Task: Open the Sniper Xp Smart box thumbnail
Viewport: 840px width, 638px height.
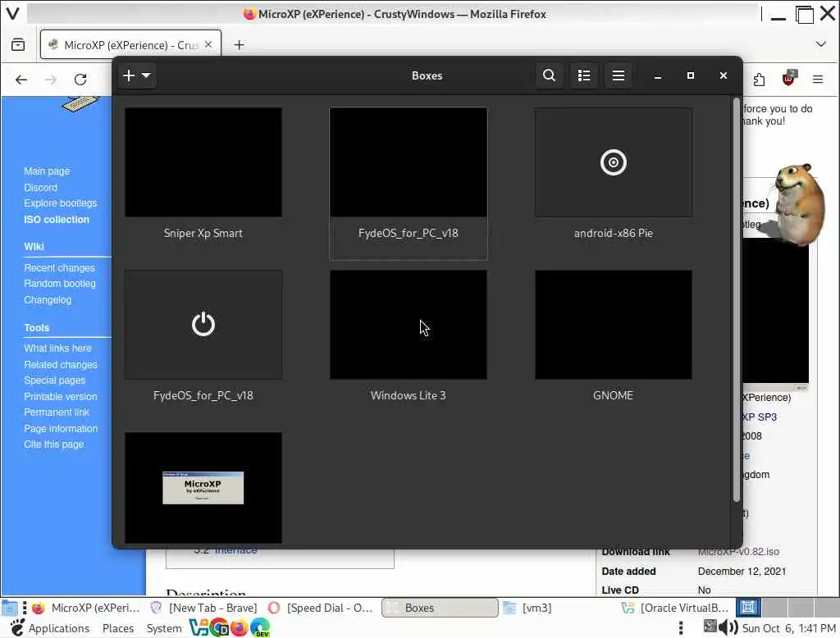Action: point(203,162)
